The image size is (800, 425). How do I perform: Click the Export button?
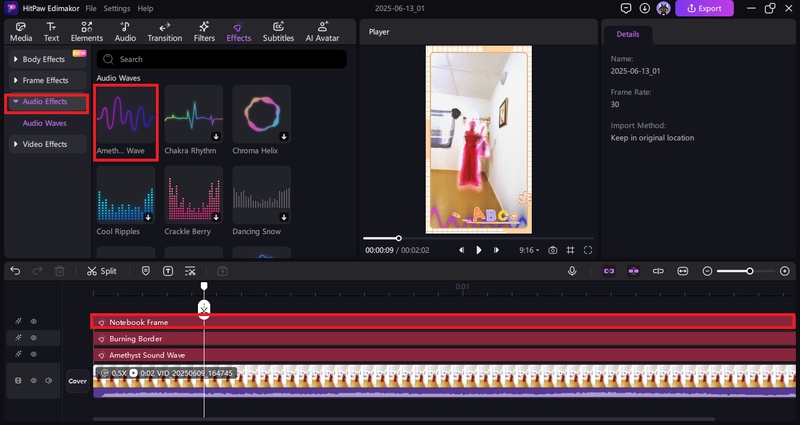(704, 8)
